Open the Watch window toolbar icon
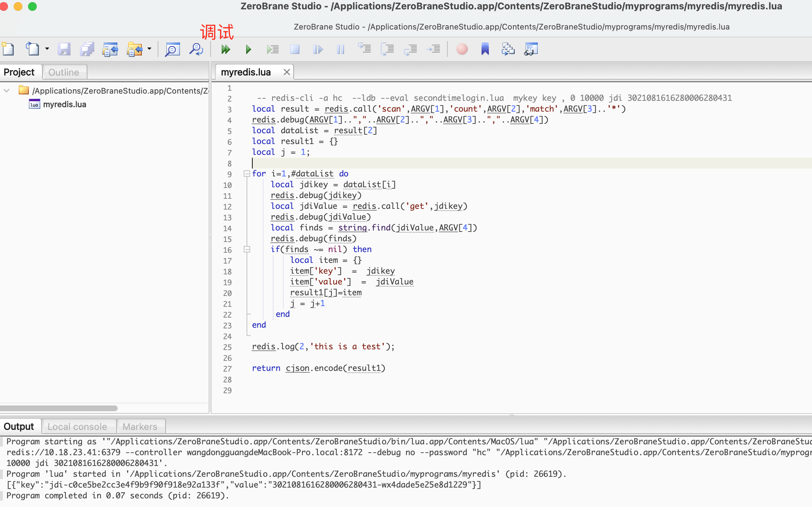Viewport: 812px width, 507px height. point(531,49)
